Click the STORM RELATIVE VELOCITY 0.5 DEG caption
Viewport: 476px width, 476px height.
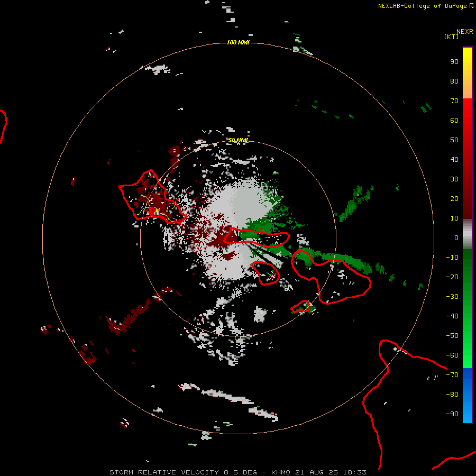click(x=183, y=472)
